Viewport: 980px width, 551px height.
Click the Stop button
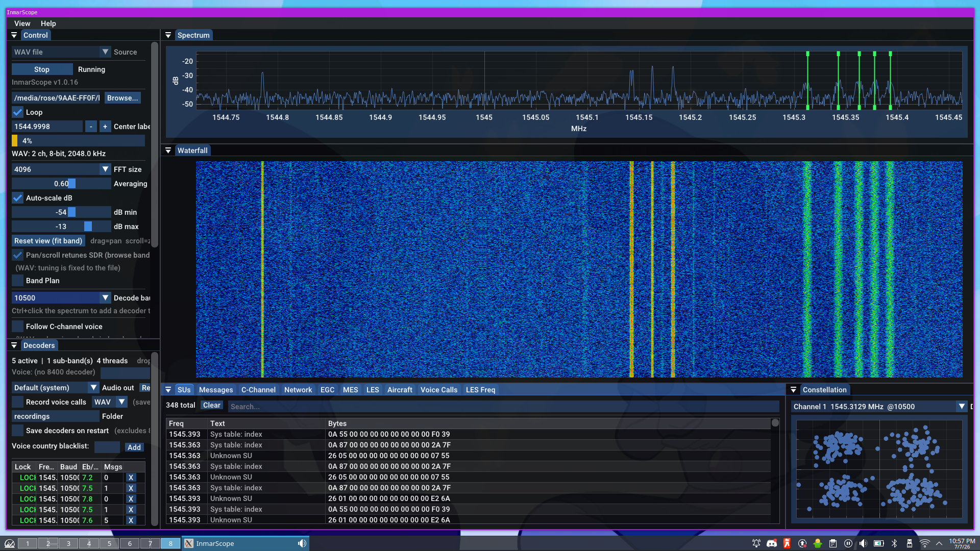coord(42,69)
